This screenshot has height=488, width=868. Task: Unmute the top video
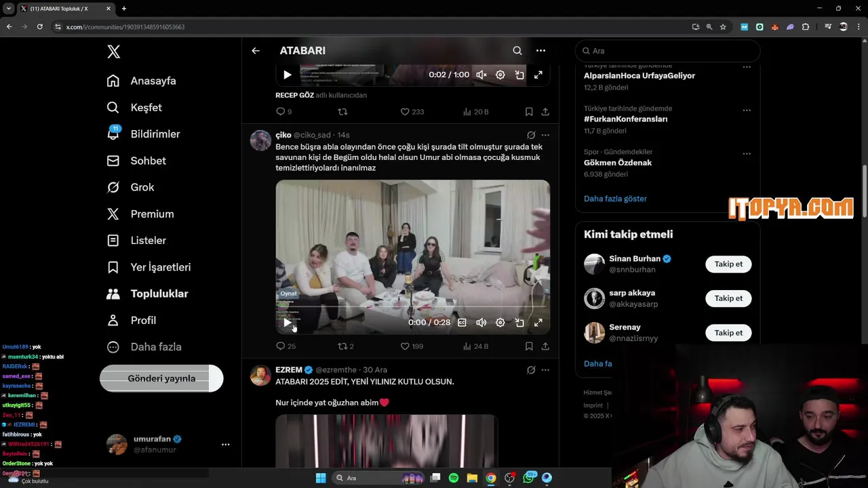(481, 75)
